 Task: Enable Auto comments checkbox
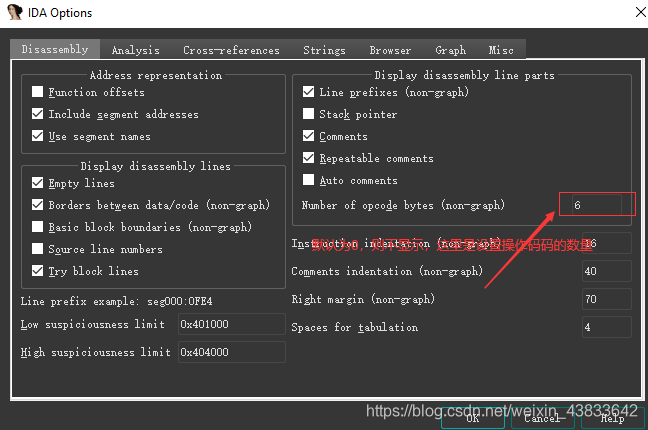pyautogui.click(x=308, y=180)
